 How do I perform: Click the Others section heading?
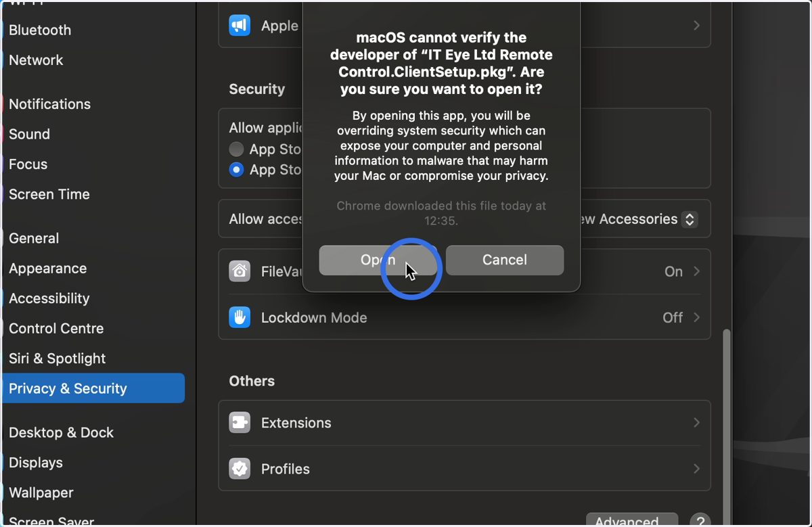pyautogui.click(x=252, y=381)
